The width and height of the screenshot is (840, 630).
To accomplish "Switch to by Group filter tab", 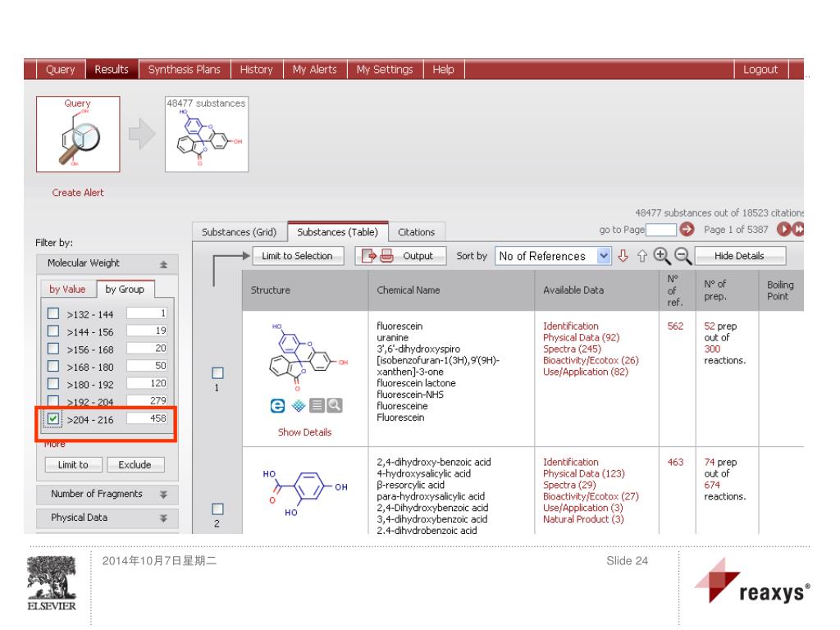I will (125, 290).
